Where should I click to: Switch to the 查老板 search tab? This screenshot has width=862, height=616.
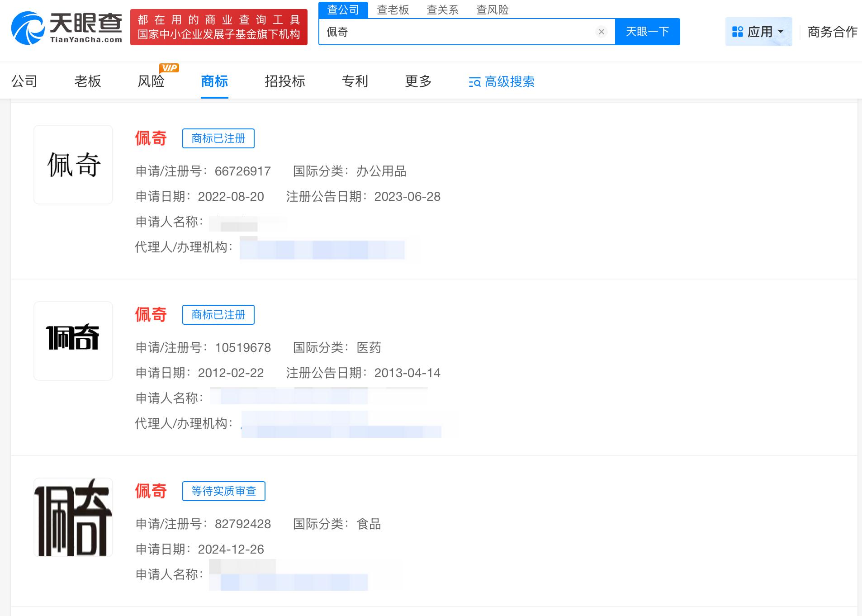point(393,9)
